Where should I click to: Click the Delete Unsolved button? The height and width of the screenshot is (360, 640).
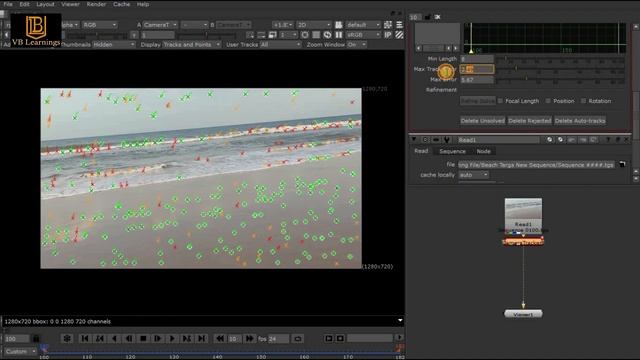click(482, 121)
